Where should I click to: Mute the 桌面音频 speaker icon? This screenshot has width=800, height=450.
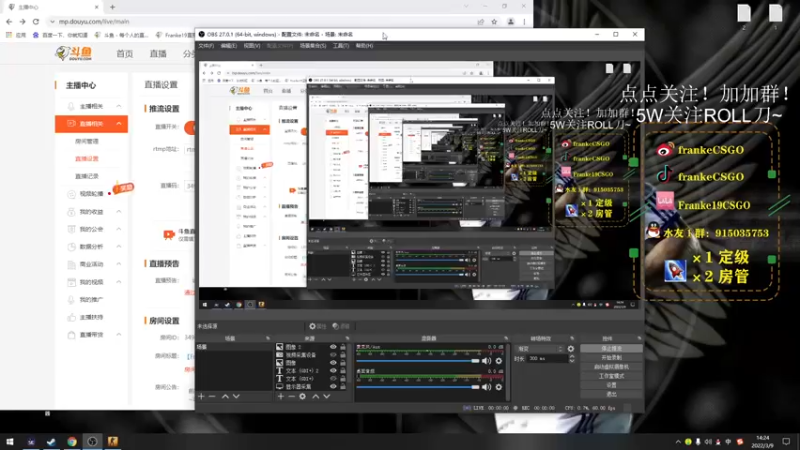tap(487, 387)
